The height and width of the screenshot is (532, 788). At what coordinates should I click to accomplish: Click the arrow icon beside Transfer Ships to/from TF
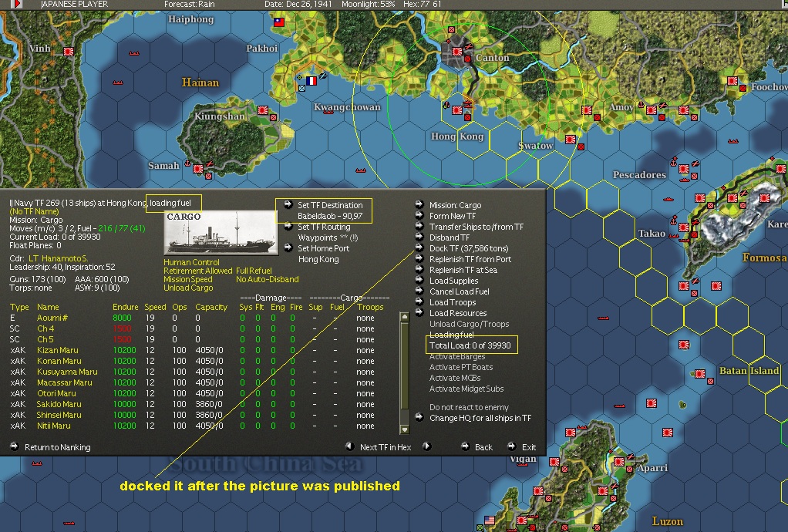tap(419, 226)
